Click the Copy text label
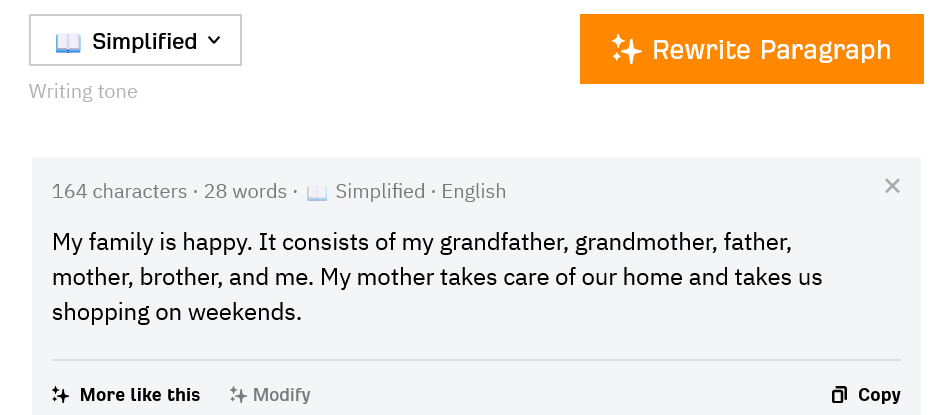940x415 pixels. (879, 395)
